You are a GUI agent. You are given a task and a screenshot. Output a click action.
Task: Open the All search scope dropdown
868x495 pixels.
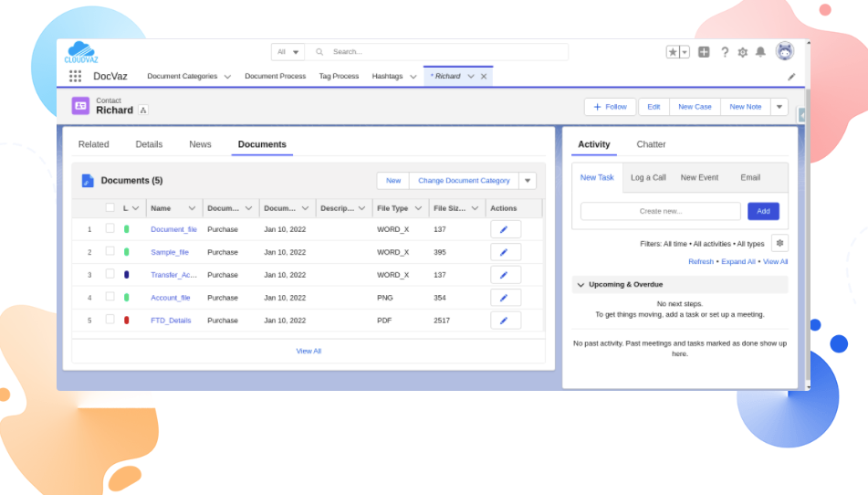288,52
